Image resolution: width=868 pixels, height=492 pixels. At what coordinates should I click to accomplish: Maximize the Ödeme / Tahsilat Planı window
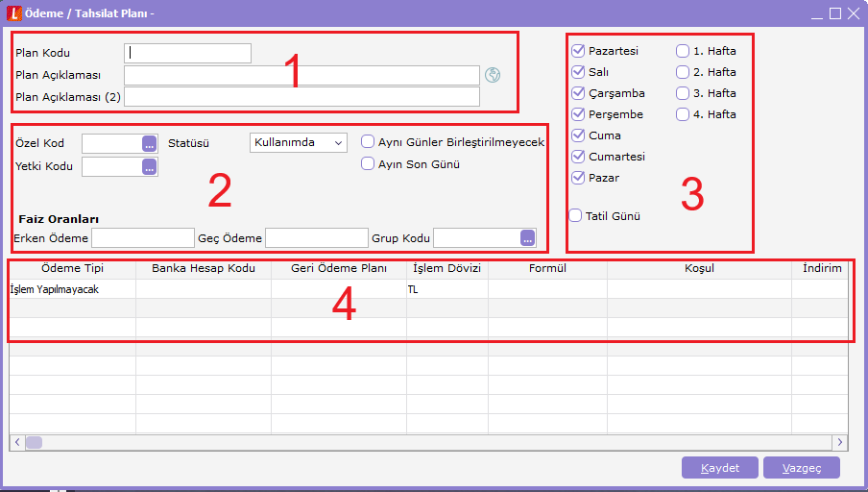click(835, 13)
